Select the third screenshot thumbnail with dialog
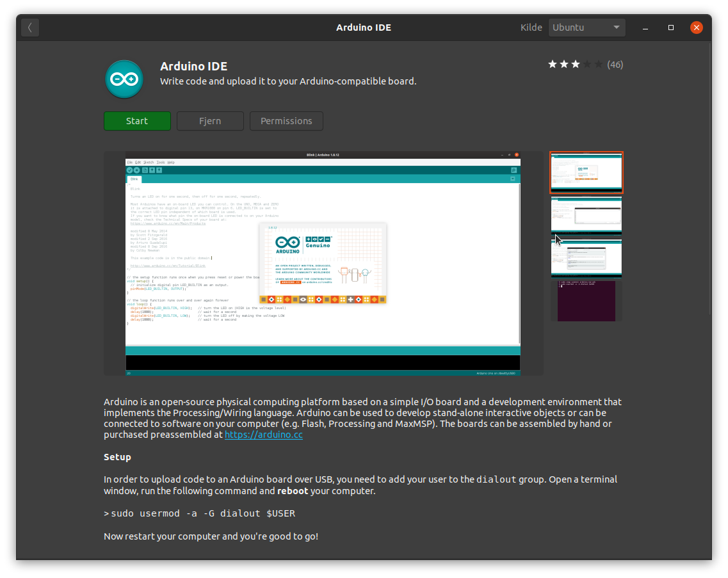Image resolution: width=728 pixels, height=578 pixels. point(586,258)
